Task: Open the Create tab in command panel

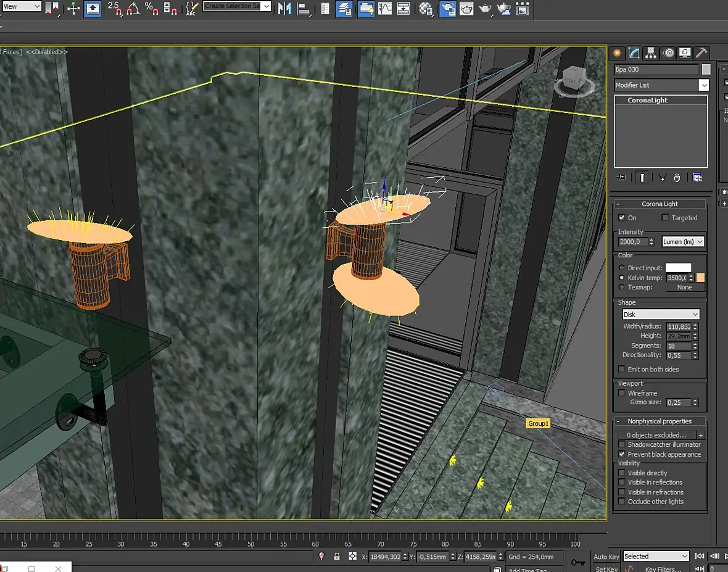Action: click(x=618, y=53)
